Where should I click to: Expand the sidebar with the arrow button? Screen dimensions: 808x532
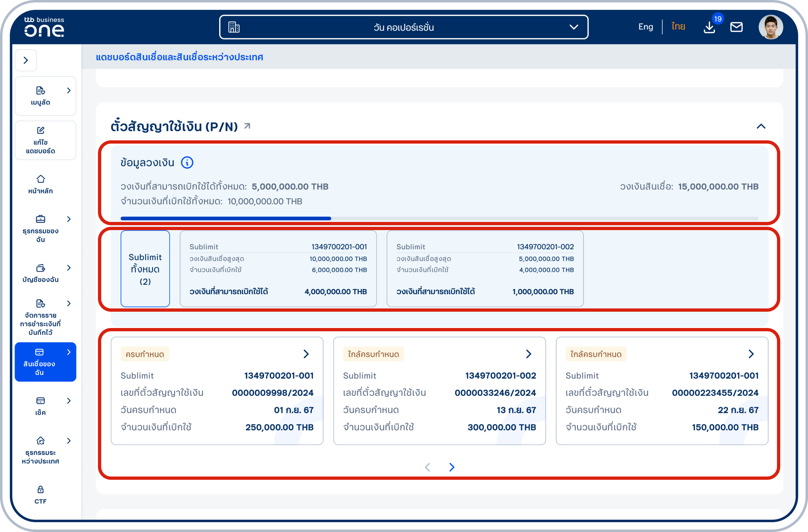26,60
